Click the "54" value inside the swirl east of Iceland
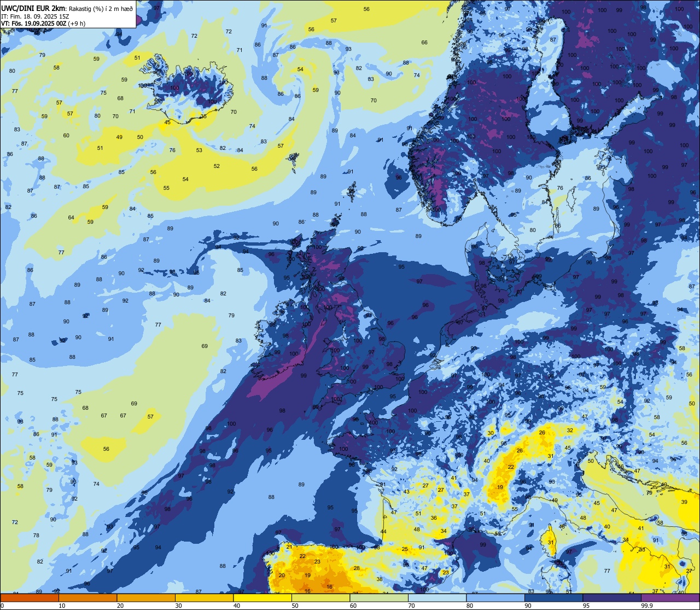This screenshot has width=700, height=610. (x=300, y=69)
